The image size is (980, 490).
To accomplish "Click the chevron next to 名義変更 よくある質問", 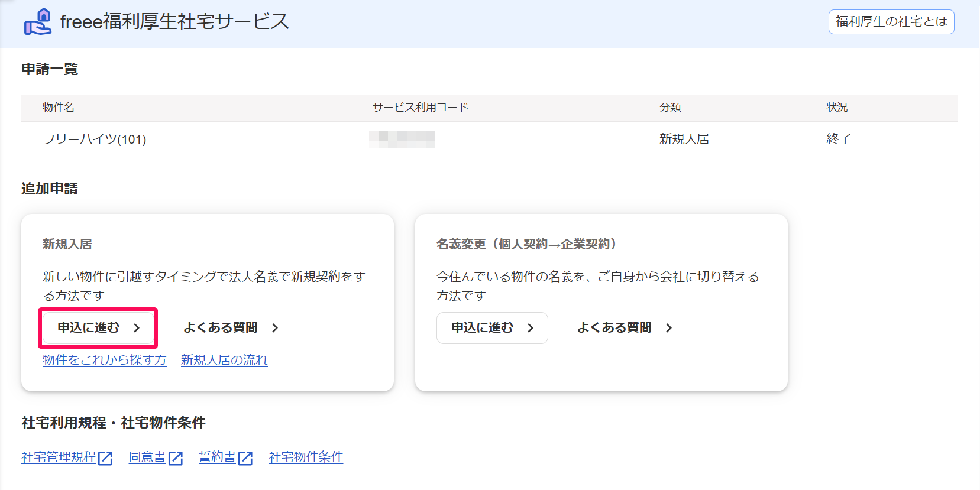I will [x=669, y=328].
